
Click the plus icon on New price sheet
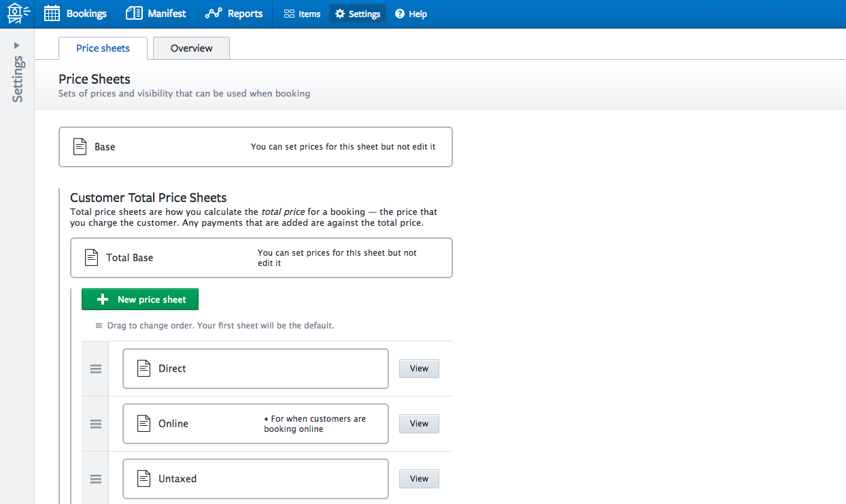[x=103, y=299]
